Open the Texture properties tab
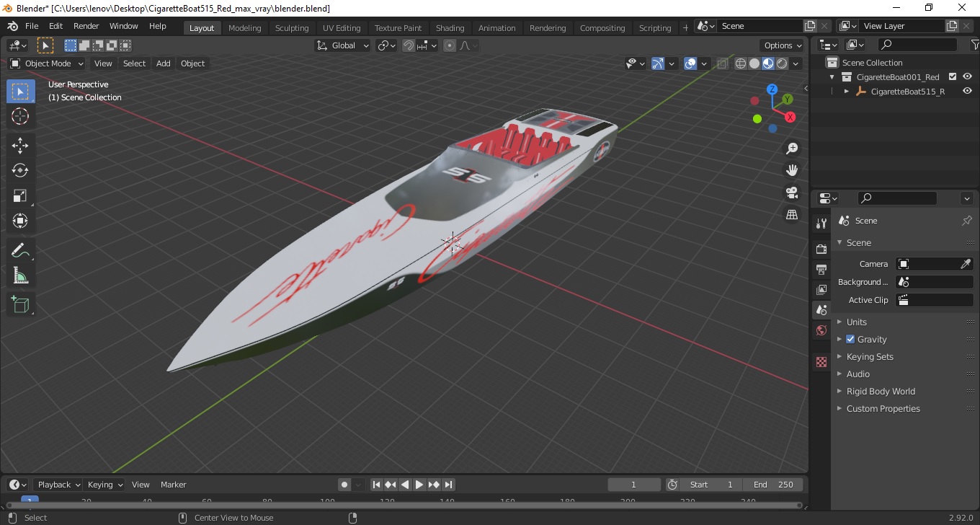The height and width of the screenshot is (525, 980). 821,362
